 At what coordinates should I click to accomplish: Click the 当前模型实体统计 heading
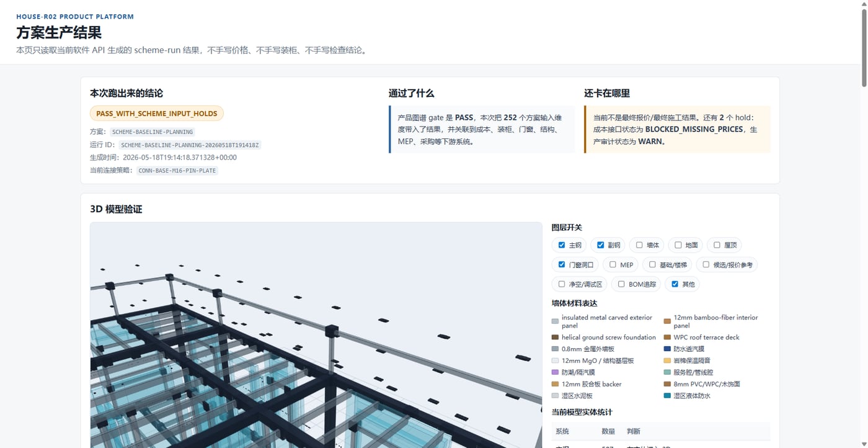[x=582, y=412]
